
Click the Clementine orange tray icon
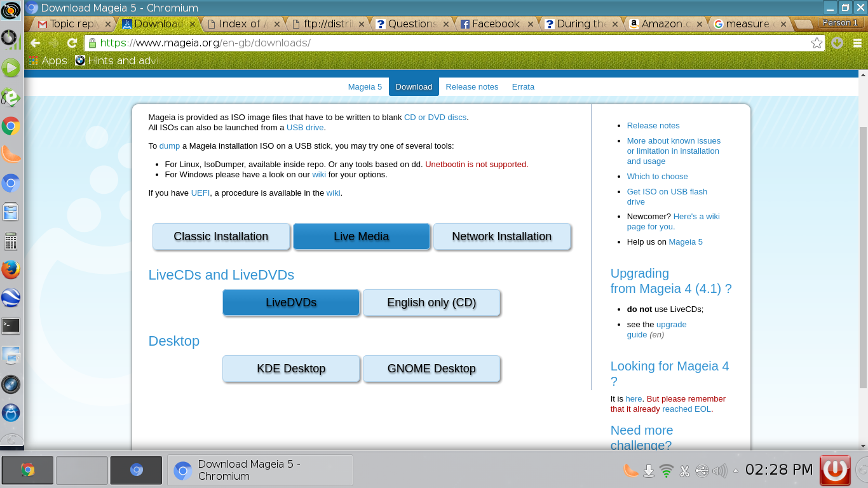point(630,471)
